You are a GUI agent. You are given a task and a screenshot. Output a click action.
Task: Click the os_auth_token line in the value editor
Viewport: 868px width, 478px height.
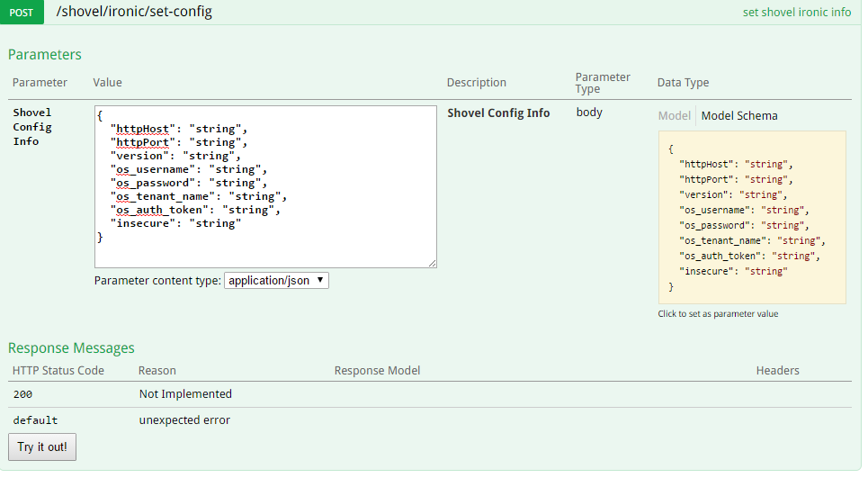click(195, 210)
